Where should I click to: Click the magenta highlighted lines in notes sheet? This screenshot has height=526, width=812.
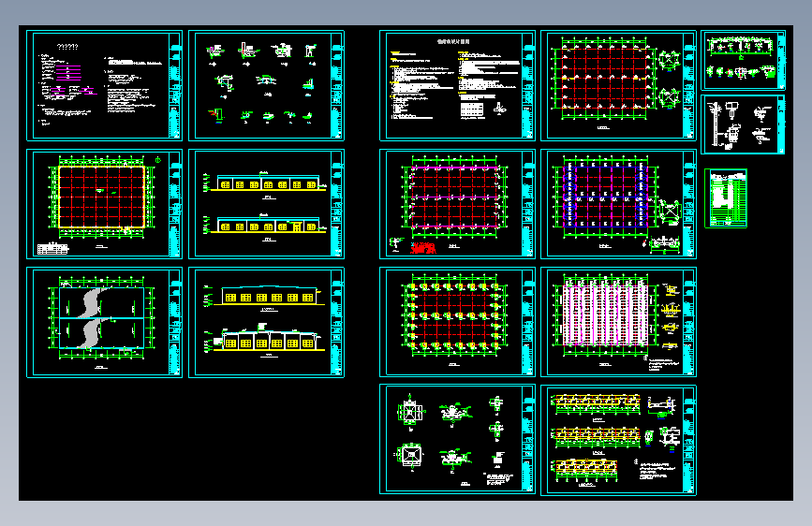[68, 72]
